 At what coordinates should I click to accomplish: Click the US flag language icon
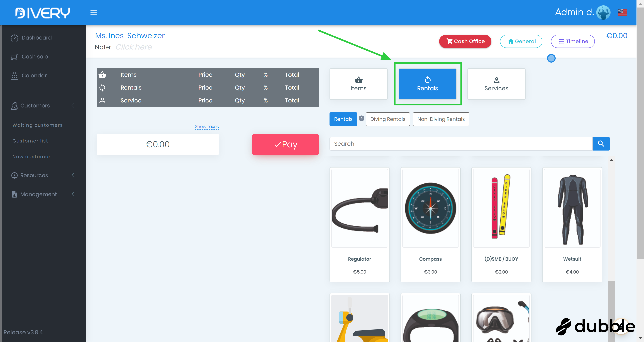coord(622,12)
